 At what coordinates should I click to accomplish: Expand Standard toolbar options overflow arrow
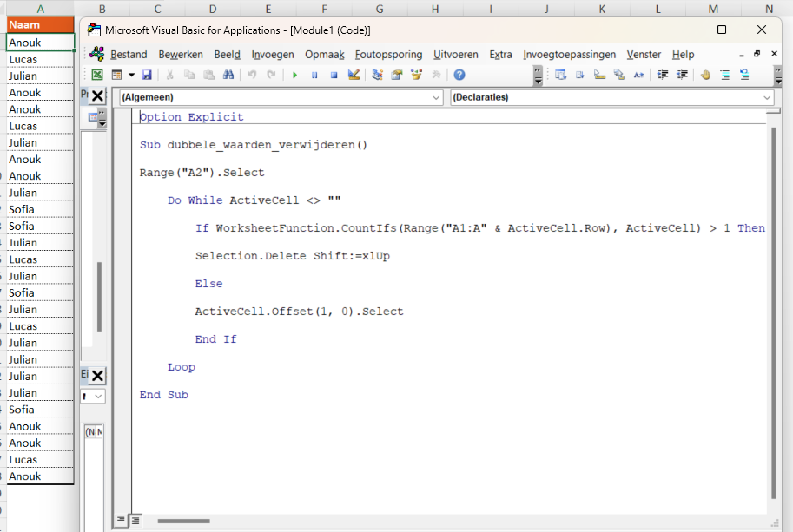tap(539, 76)
